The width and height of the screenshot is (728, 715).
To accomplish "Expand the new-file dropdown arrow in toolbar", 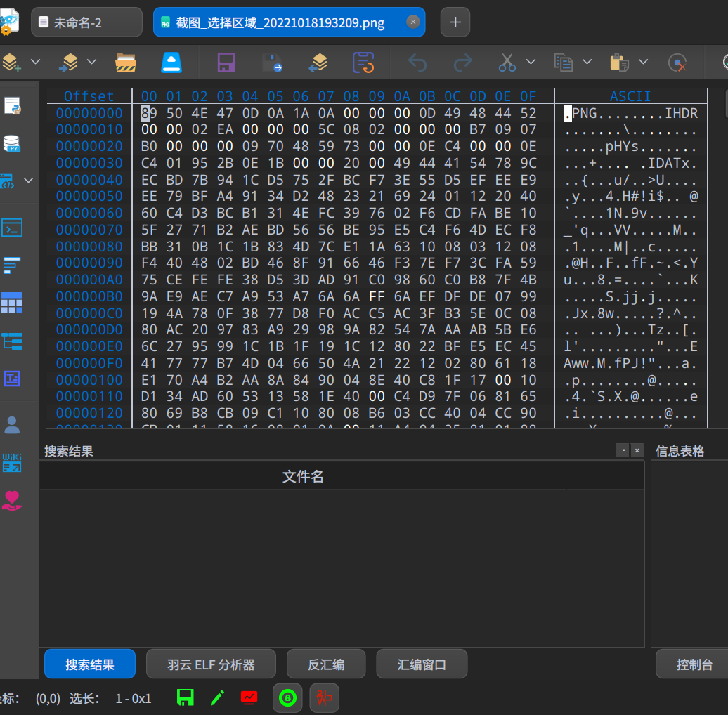I will 35,62.
